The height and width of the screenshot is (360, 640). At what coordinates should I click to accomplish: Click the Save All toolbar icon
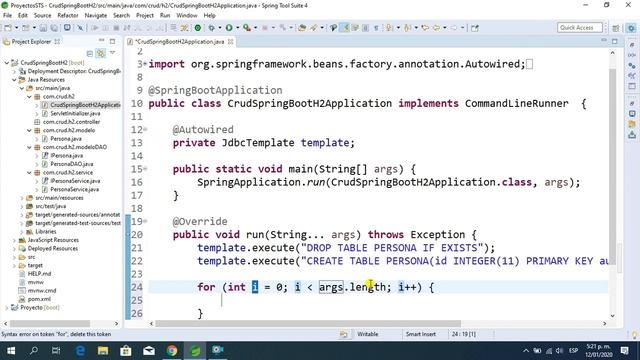[54, 28]
